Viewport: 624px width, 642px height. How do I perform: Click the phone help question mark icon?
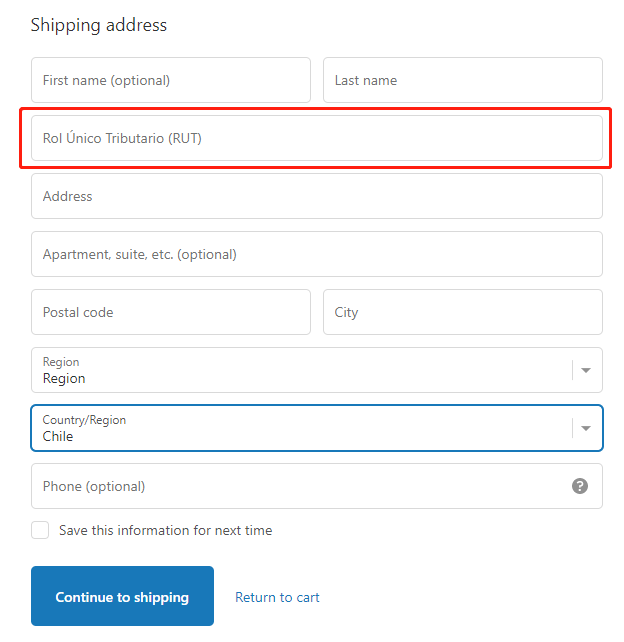pyautogui.click(x=579, y=486)
